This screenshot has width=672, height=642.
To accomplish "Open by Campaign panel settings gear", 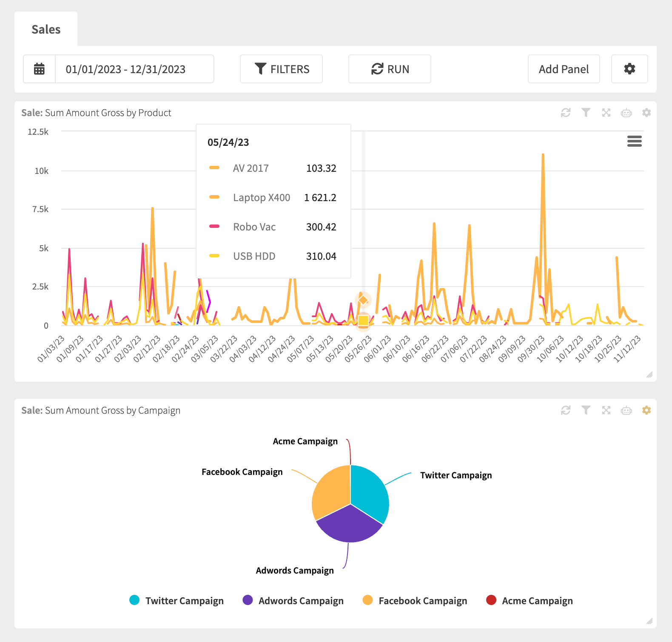I will 646,410.
